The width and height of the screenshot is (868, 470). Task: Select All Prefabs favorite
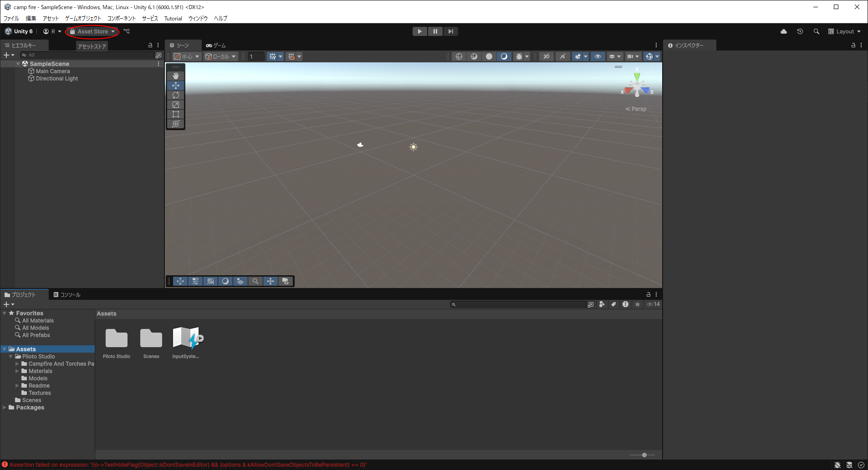click(x=36, y=335)
